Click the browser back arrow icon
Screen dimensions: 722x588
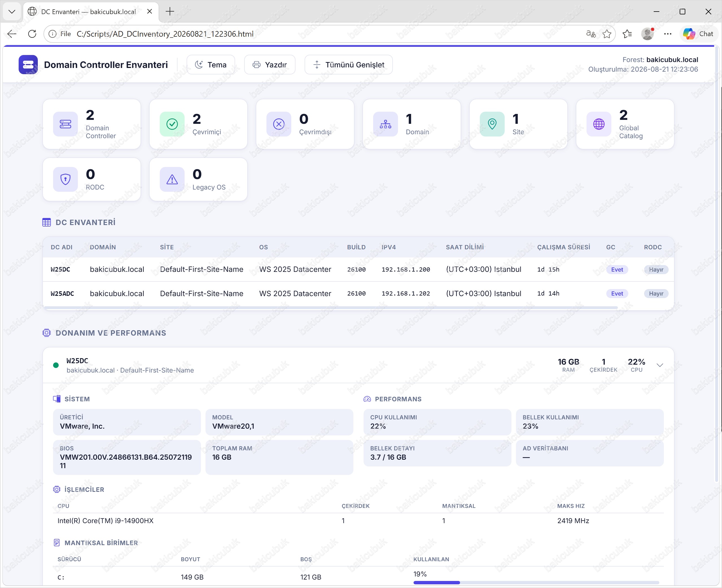(x=12, y=34)
